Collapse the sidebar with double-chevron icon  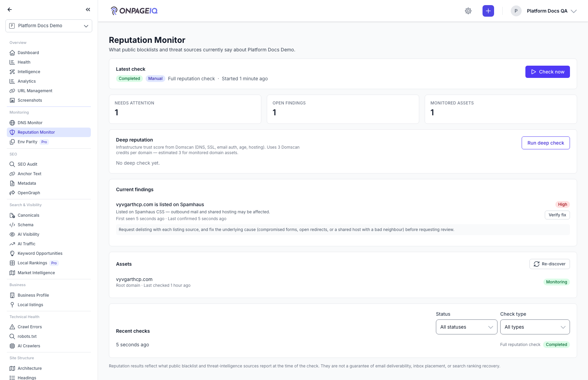[88, 10]
